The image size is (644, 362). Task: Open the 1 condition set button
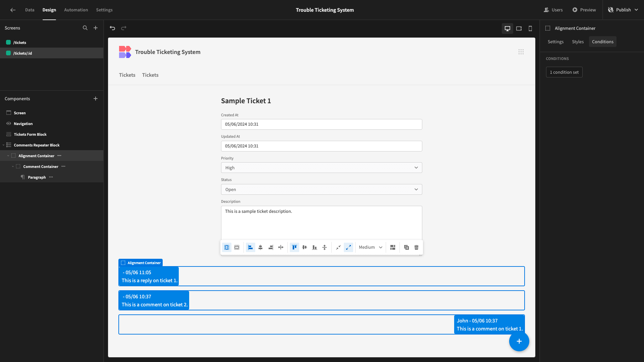pos(564,72)
